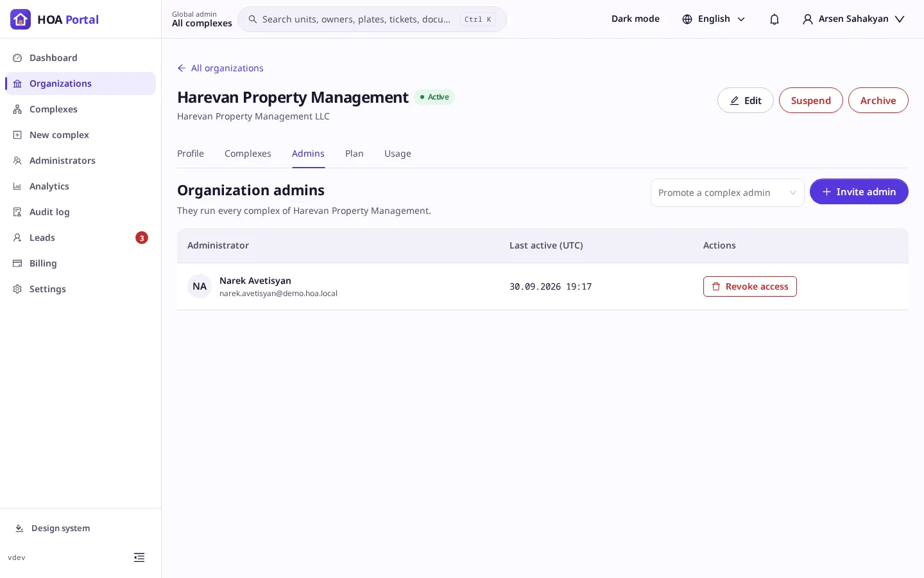Click the Administrator column header

tap(218, 245)
